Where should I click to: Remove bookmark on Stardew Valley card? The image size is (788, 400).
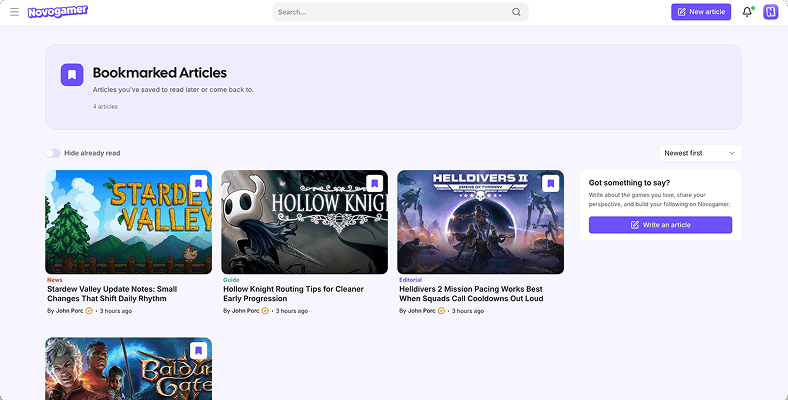point(199,183)
